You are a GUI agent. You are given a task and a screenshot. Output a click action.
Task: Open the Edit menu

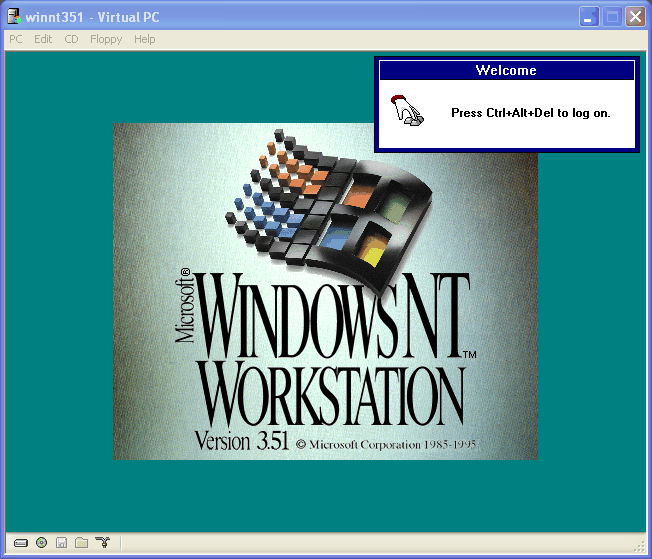tap(43, 39)
